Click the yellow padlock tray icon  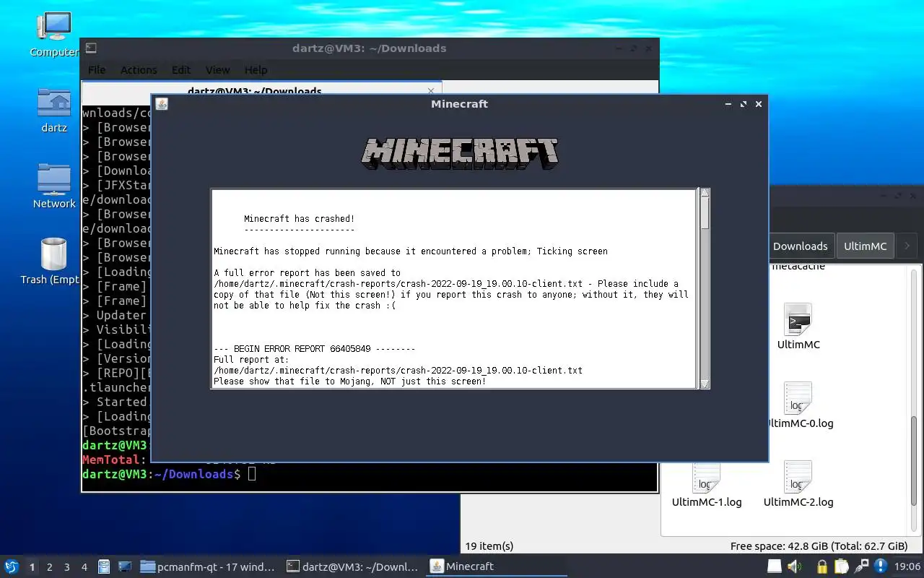click(x=821, y=566)
